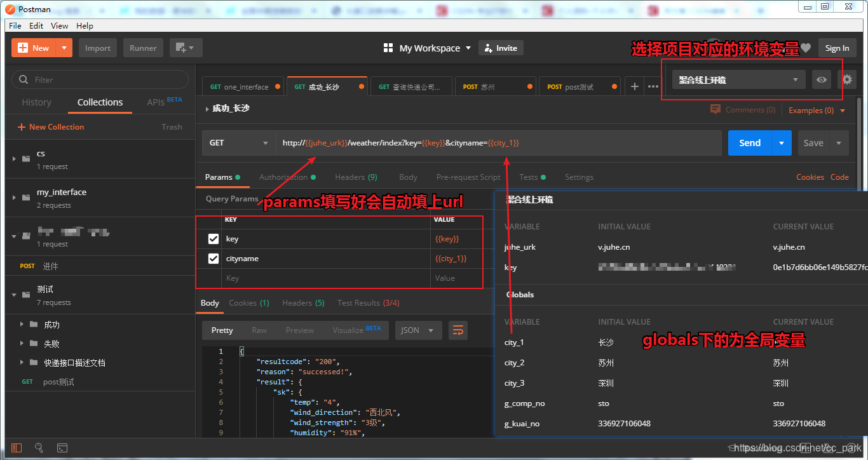Click the New request button
Screen dimensions: 868x460
[34, 48]
